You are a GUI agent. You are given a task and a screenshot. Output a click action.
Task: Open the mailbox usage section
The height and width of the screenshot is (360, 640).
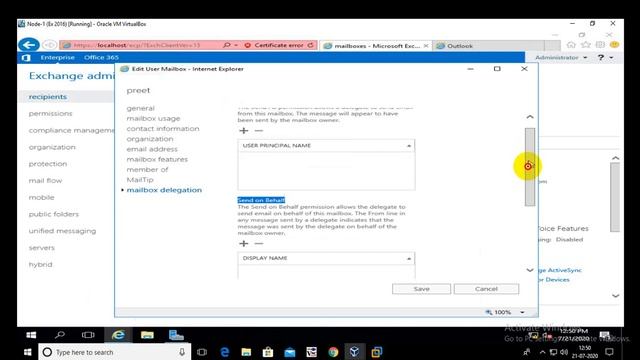tap(153, 118)
